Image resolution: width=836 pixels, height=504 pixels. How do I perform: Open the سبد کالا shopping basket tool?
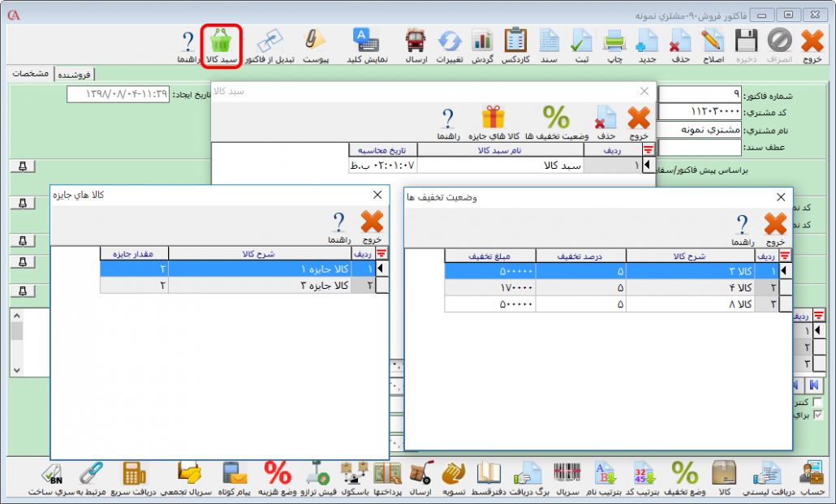click(221, 45)
